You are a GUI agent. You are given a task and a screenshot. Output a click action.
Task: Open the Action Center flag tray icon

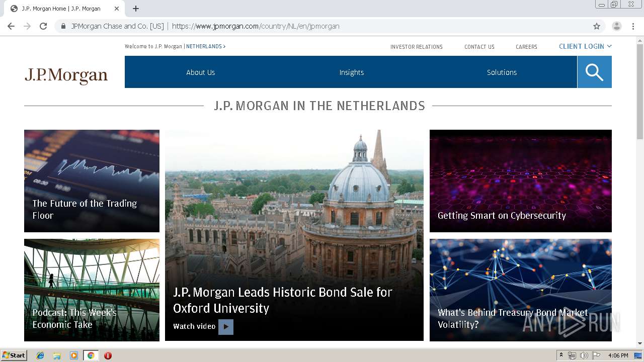tap(596, 355)
